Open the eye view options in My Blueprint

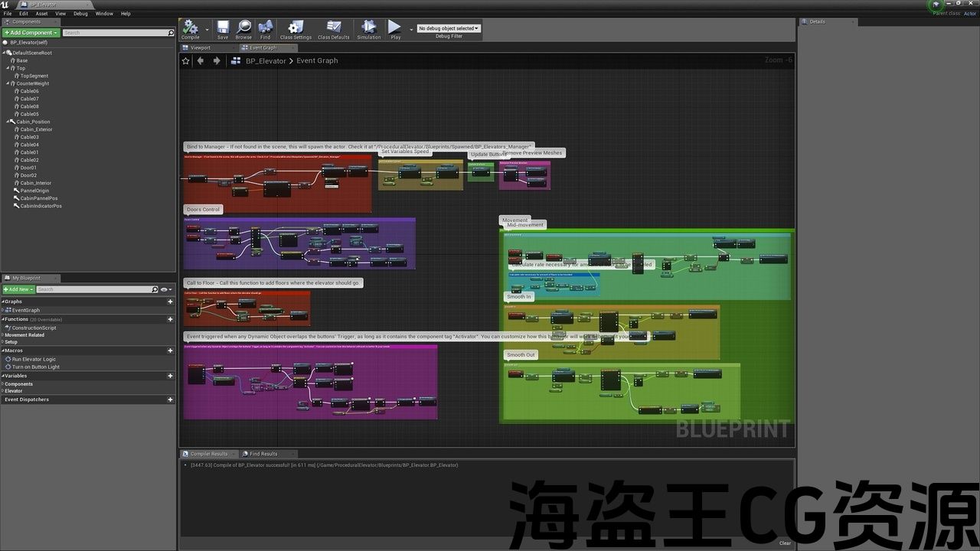pos(165,289)
